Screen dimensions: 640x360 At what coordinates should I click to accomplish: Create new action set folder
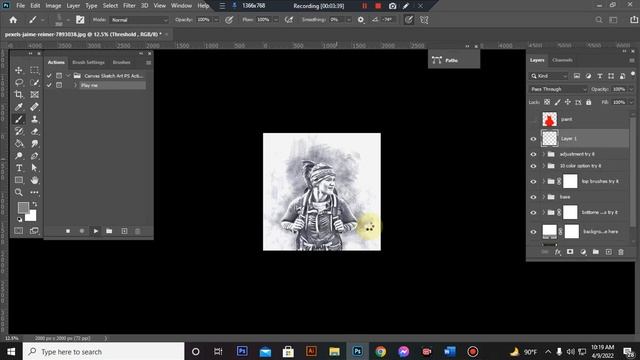(109, 231)
